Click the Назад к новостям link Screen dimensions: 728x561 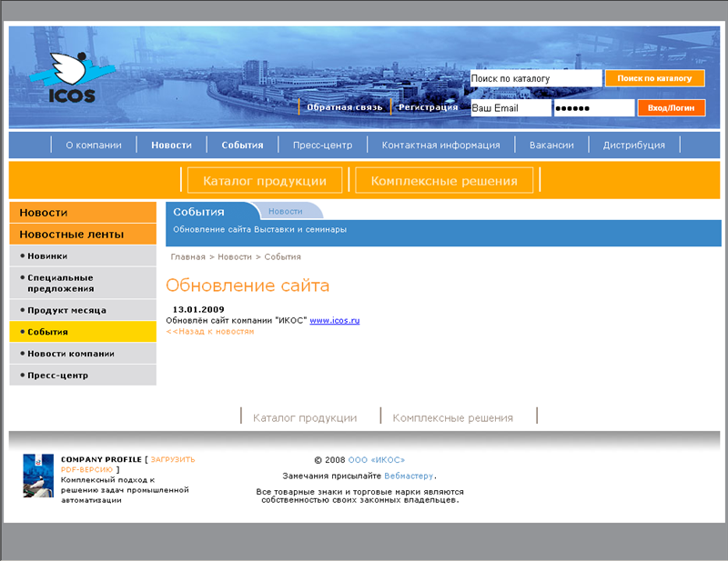tap(210, 332)
